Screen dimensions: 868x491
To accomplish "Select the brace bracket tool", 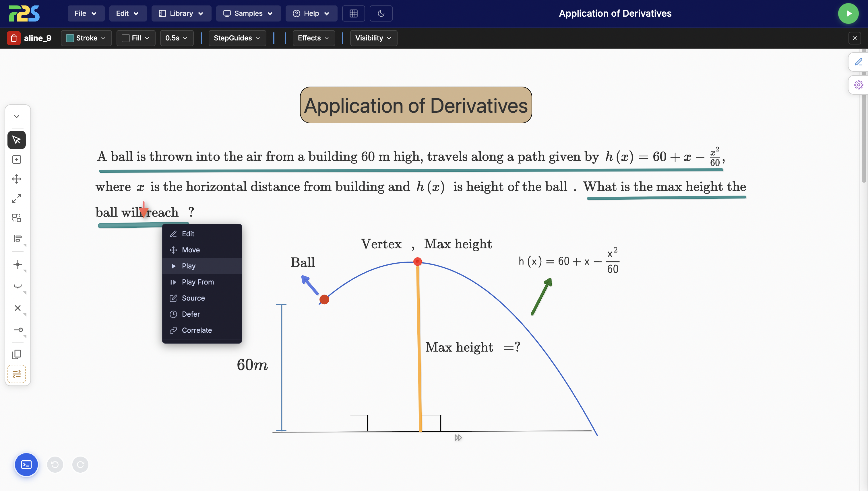I will click(x=18, y=286).
